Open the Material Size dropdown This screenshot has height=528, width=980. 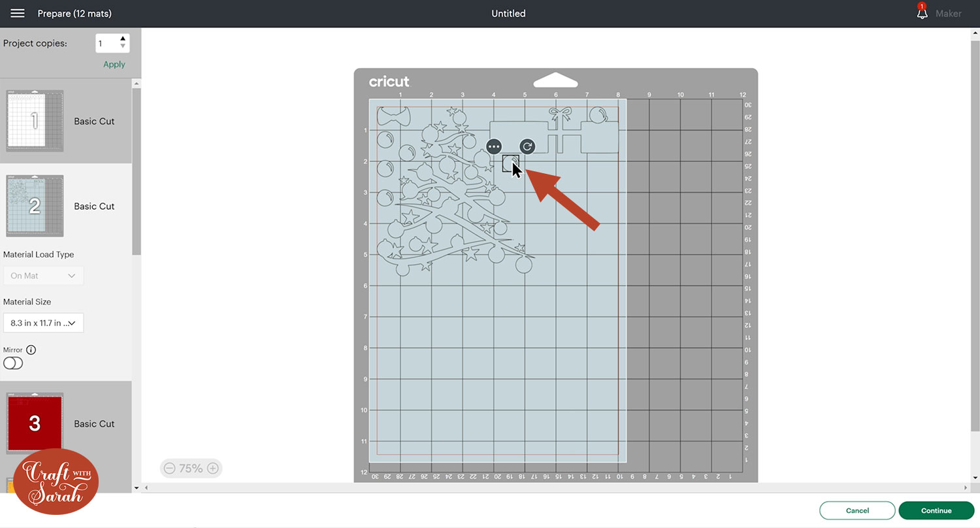(43, 323)
